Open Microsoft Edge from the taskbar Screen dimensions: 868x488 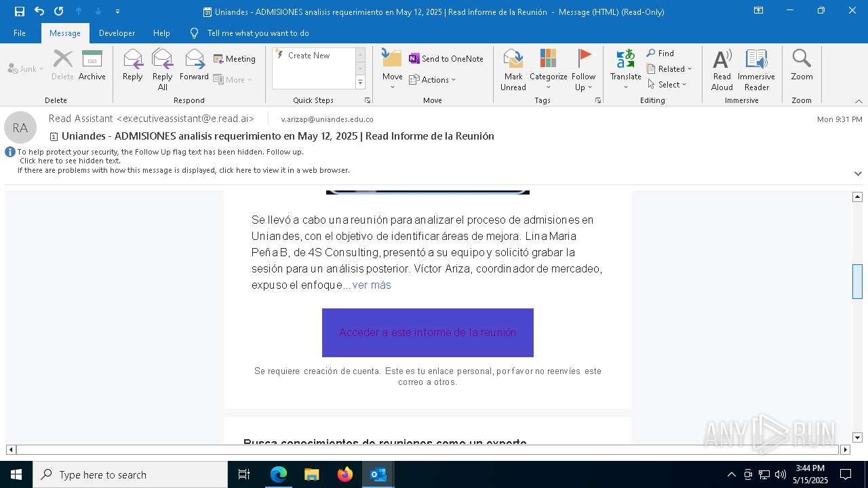coord(279,474)
